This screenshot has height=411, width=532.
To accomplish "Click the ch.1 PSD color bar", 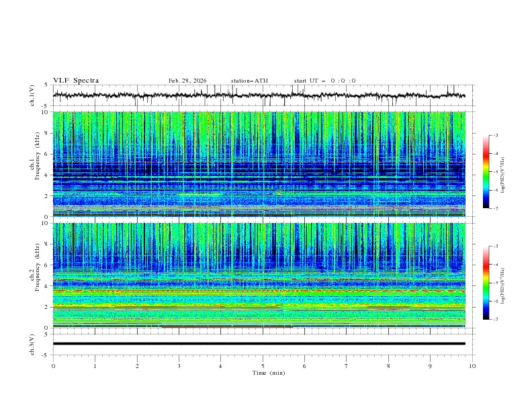I will (486, 172).
